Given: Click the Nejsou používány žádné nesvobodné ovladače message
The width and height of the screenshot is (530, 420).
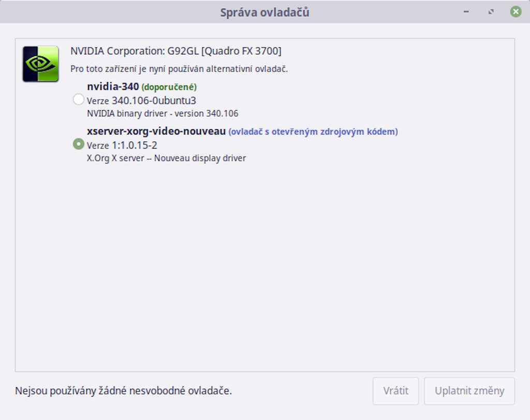Looking at the screenshot, I should [x=123, y=391].
